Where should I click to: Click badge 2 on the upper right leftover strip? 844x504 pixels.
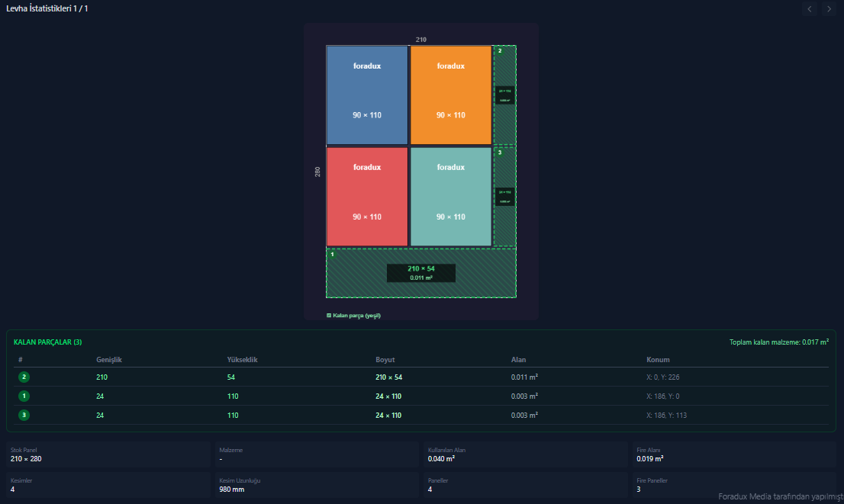(x=500, y=51)
